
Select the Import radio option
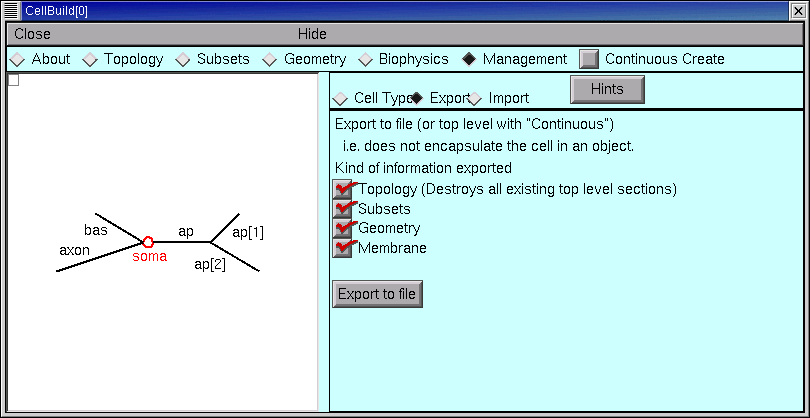(475, 98)
